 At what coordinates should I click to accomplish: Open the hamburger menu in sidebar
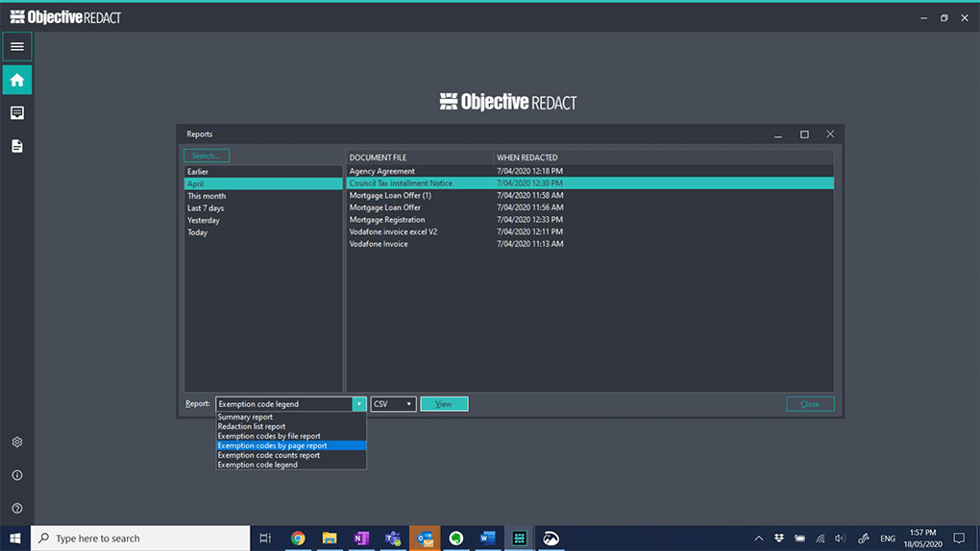(17, 47)
